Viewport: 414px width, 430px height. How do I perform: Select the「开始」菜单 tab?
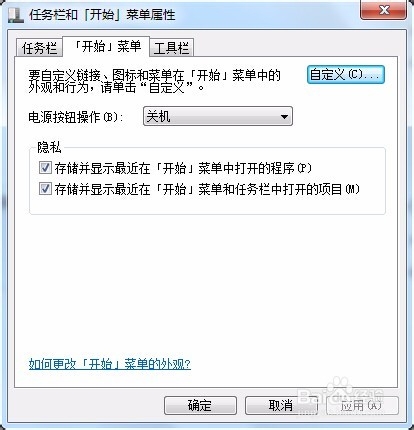[106, 46]
